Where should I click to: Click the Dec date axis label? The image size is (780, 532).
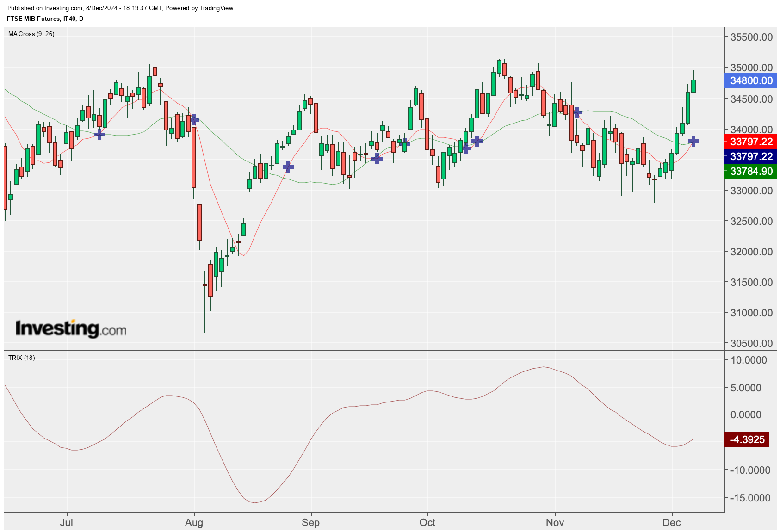point(671,523)
